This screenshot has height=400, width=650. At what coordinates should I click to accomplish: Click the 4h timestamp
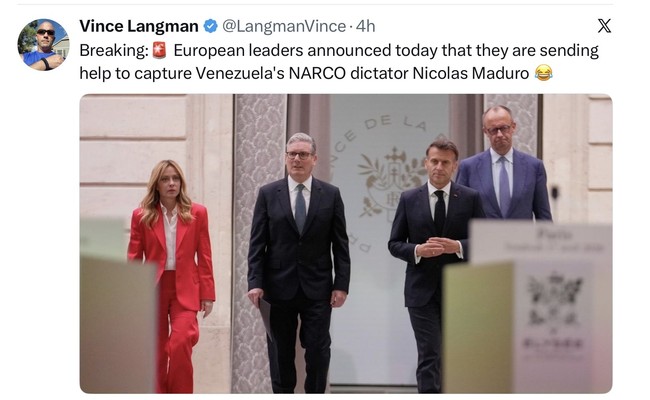365,26
